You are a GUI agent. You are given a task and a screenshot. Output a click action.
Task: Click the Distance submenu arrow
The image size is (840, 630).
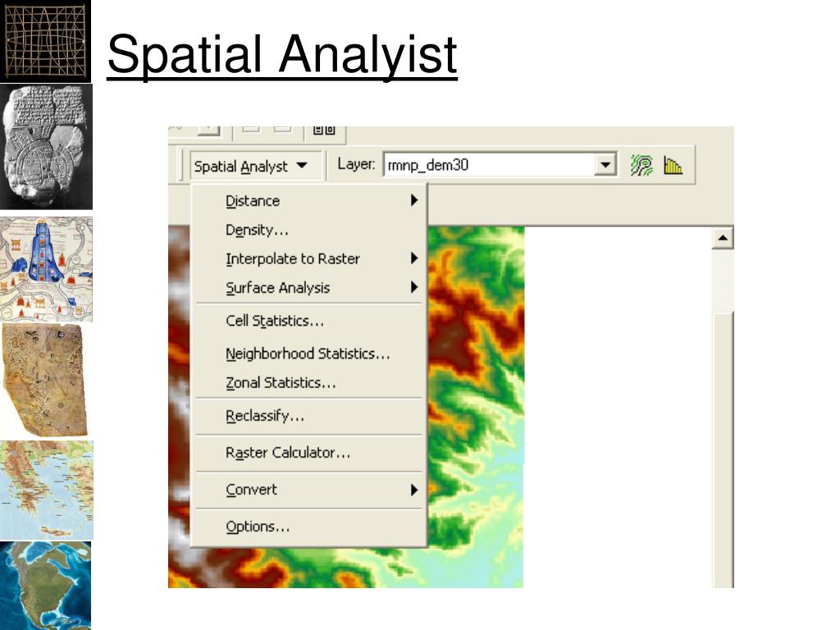[414, 200]
